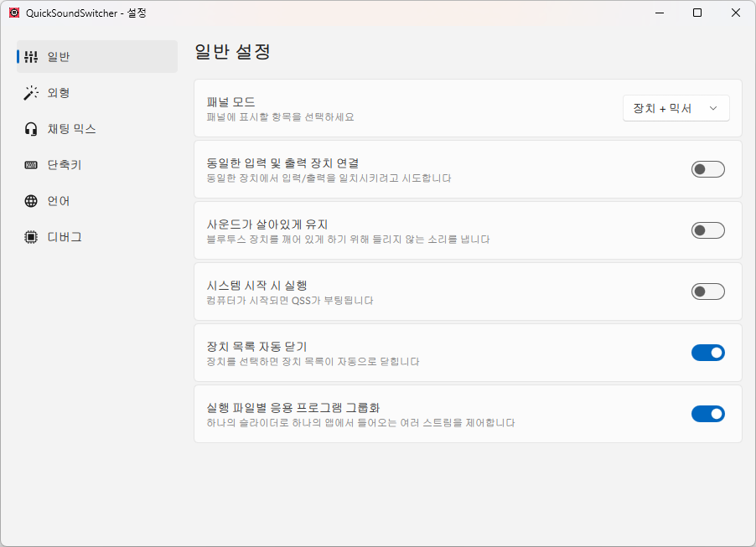
Task: Close the QuickSoundSwitcher settings window
Action: pyautogui.click(x=736, y=13)
